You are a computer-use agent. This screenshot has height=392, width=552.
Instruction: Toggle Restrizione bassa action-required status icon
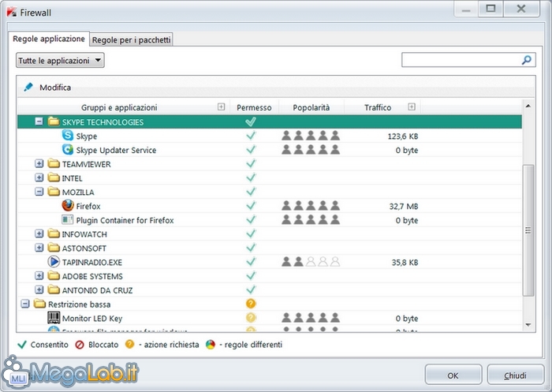click(251, 304)
